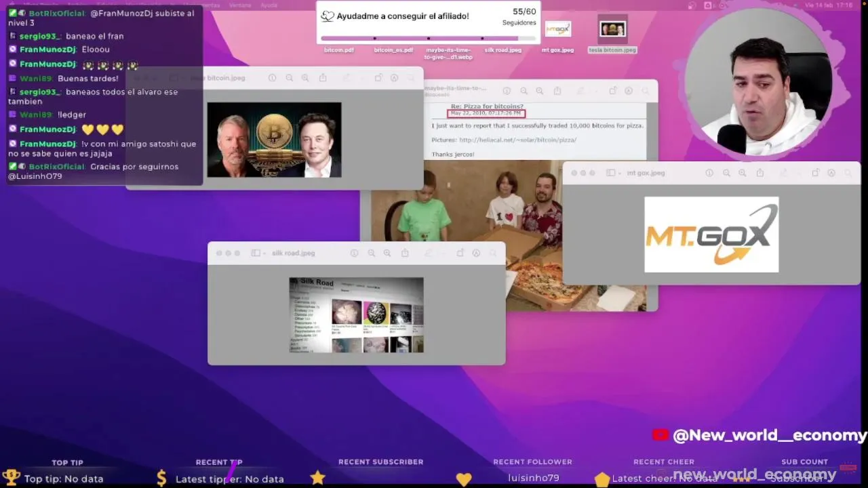Share the tesla bitcoin.jpeg image
The height and width of the screenshot is (488, 868).
tap(323, 78)
